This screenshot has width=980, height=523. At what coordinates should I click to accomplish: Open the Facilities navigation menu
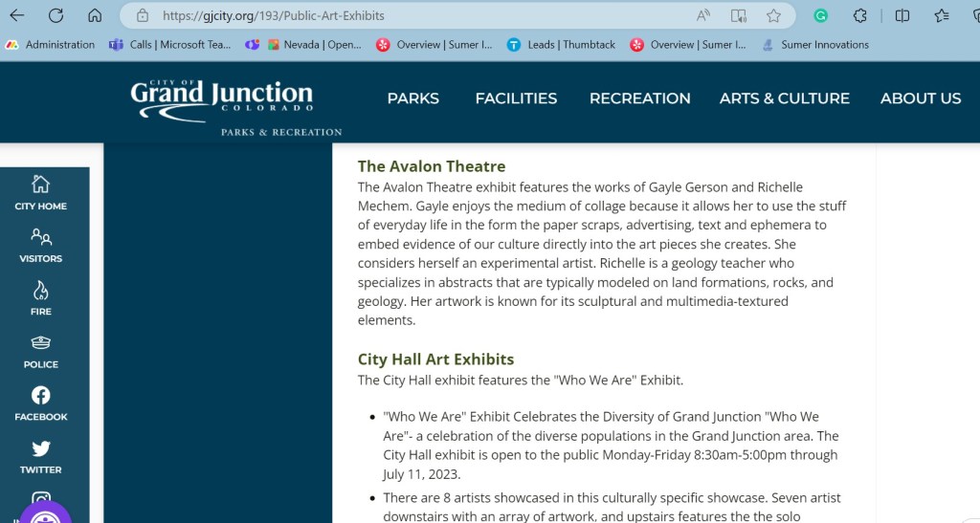(516, 98)
